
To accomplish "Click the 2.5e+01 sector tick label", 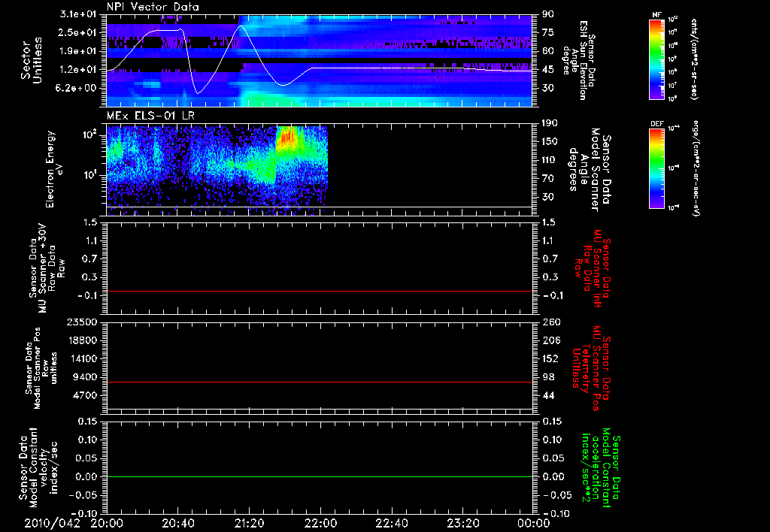I will click(x=77, y=32).
